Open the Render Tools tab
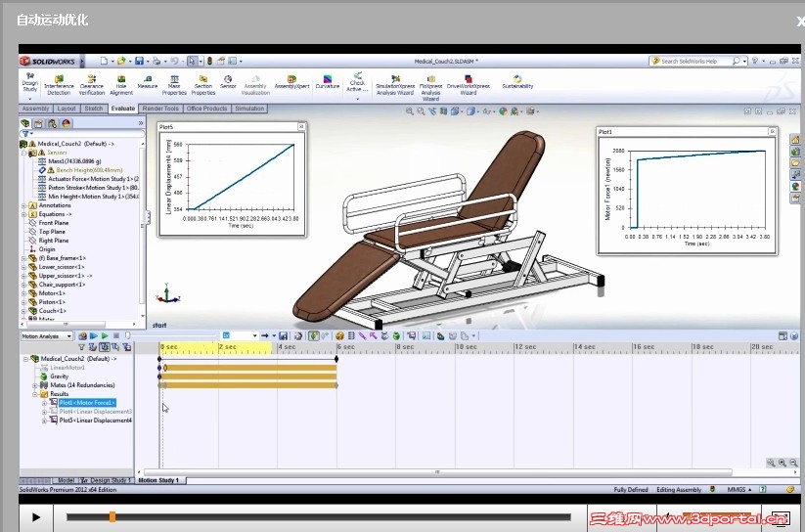Screen dimensions: 805x532 pyautogui.click(x=160, y=109)
